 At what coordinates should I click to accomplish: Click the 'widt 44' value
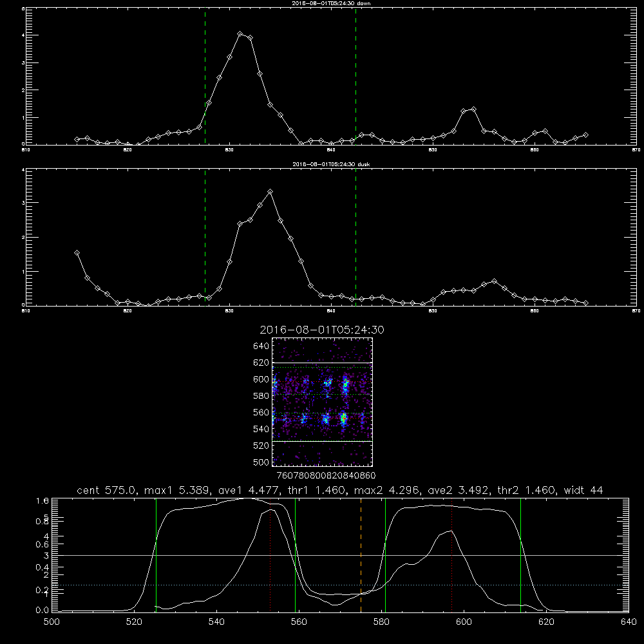pyautogui.click(x=583, y=490)
